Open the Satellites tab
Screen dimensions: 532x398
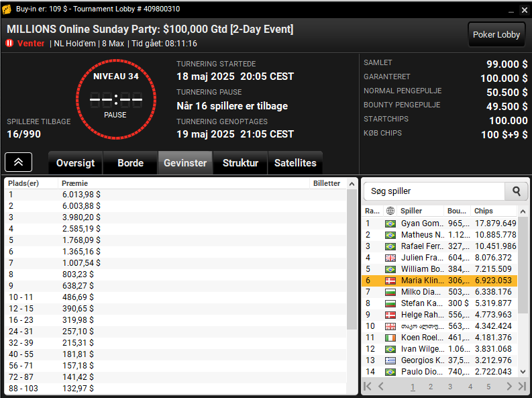pos(295,163)
